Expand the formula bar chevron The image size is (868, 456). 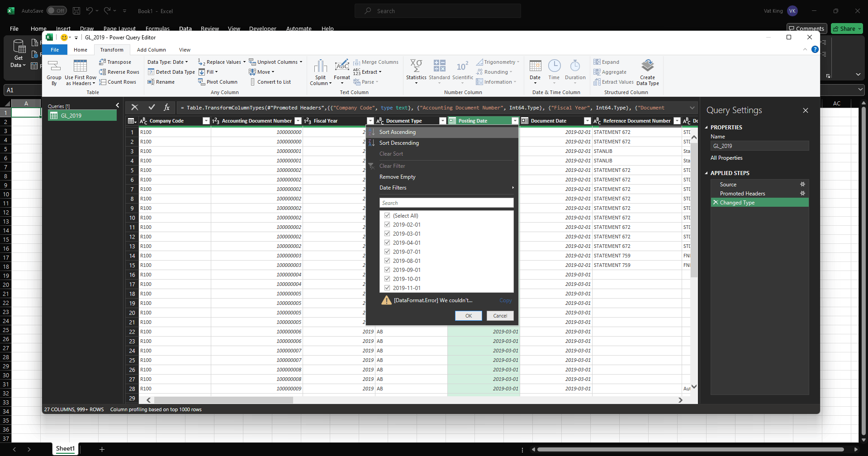click(692, 108)
